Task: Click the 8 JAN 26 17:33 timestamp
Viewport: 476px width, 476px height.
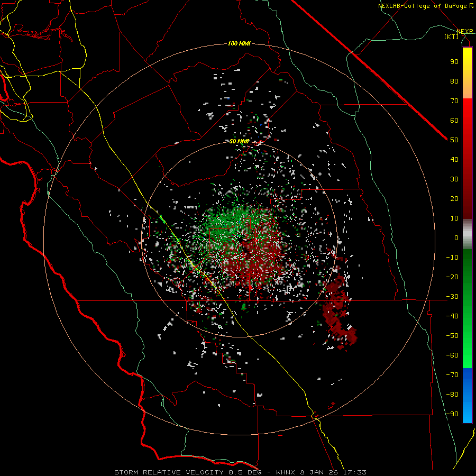Action: point(334,472)
